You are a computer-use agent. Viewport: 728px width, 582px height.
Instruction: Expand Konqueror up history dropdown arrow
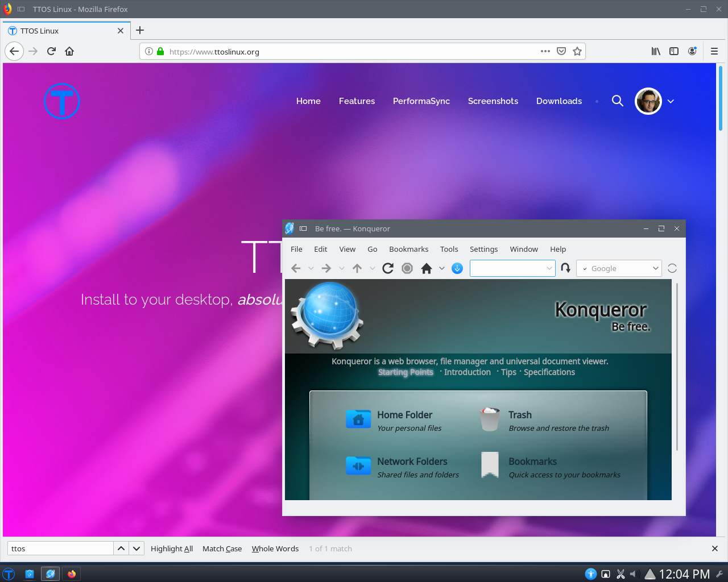(373, 268)
